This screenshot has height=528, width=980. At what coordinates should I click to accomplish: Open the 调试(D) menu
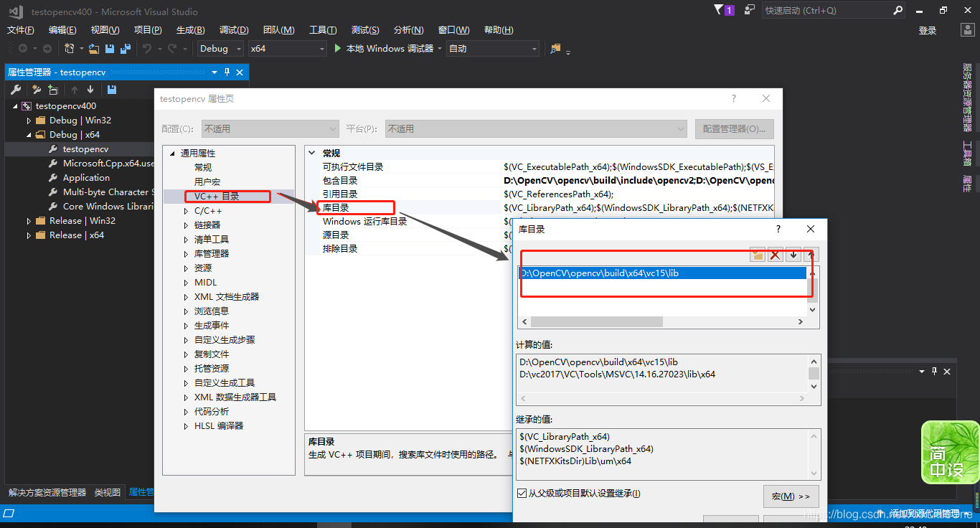(x=234, y=30)
